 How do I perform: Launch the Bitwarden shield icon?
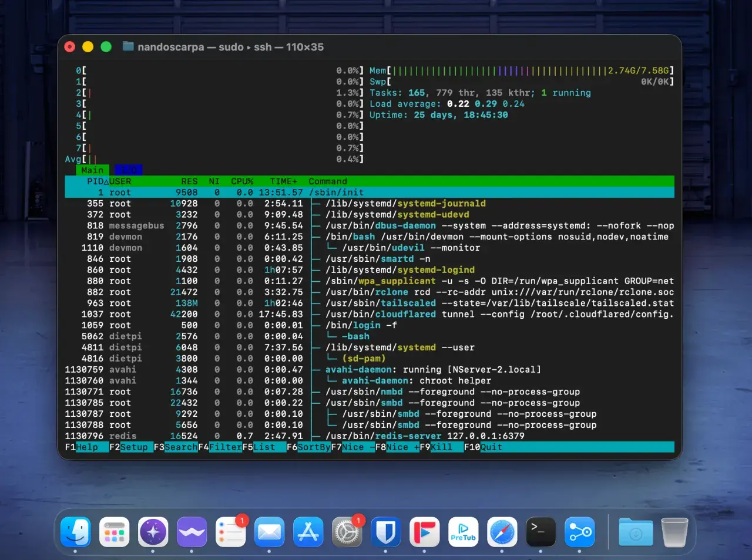pyautogui.click(x=385, y=532)
